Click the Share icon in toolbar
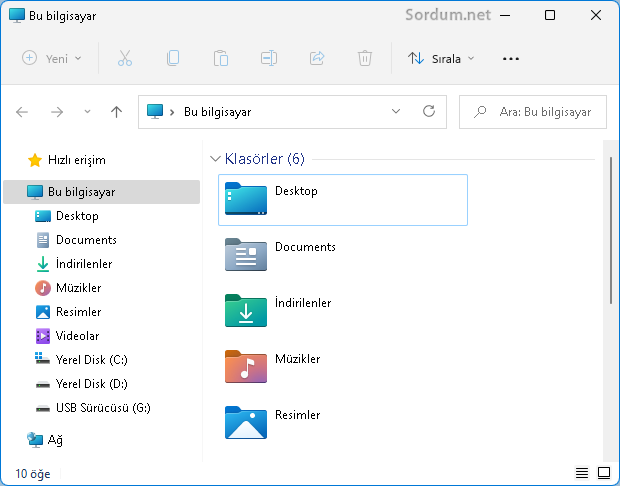Screen dimensions: 620x486 (317, 59)
